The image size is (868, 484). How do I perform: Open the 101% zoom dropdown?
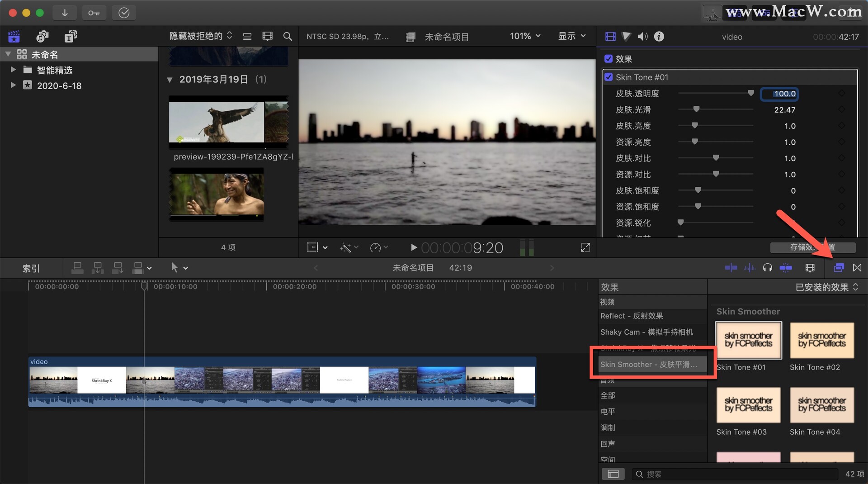tap(525, 36)
